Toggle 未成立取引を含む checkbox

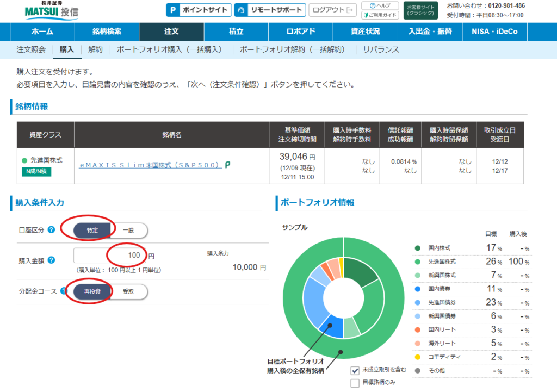(355, 370)
